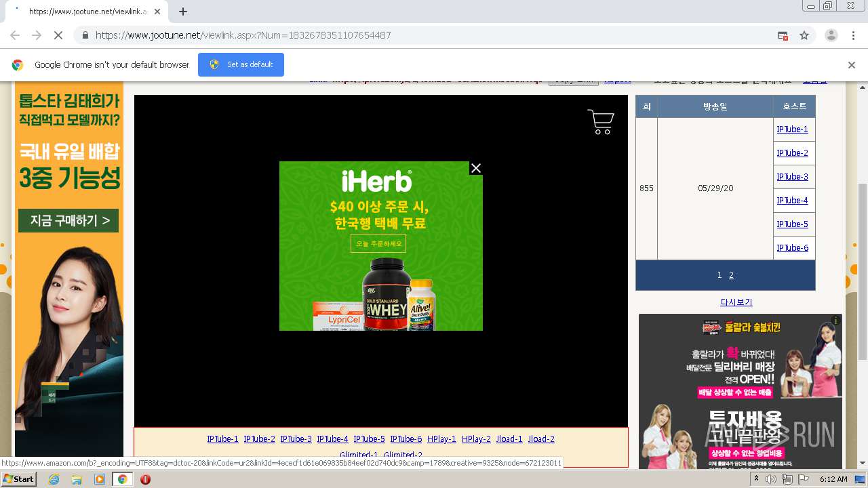Click the scrollbar up arrow

(862, 86)
